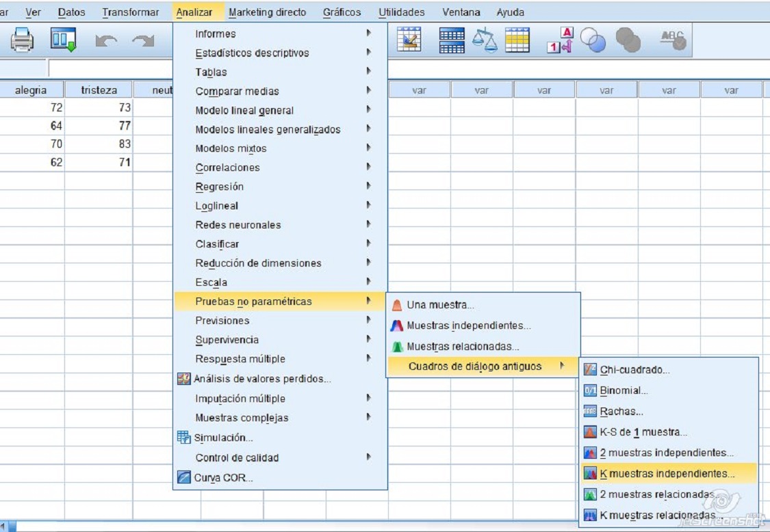
Task: Select K muestras independientes... legacy dialog
Action: (669, 474)
